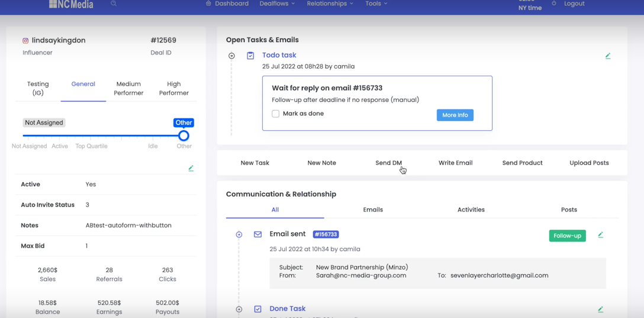Edit the Todo task with pencil icon

pos(608,56)
